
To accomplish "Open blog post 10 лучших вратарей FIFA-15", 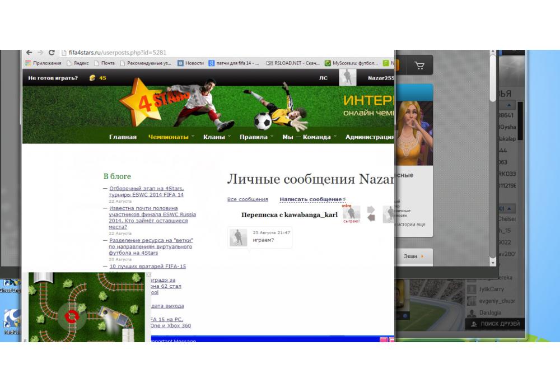I will 147,267.
